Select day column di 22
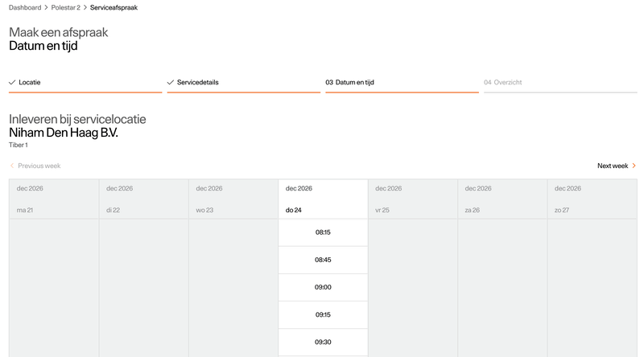 (144, 199)
